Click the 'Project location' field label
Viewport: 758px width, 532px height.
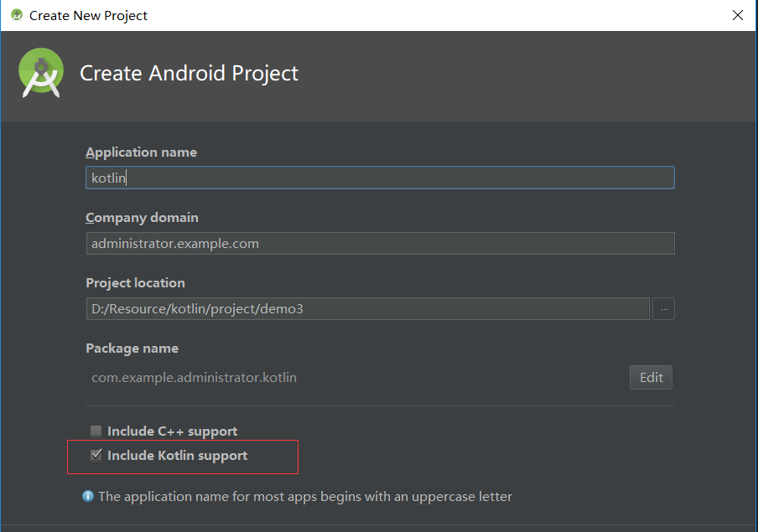[135, 282]
